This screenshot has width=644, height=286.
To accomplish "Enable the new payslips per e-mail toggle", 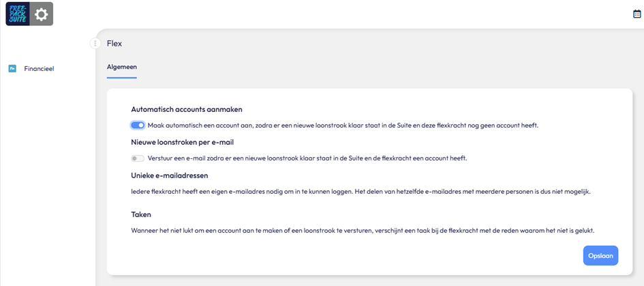I will click(x=138, y=158).
